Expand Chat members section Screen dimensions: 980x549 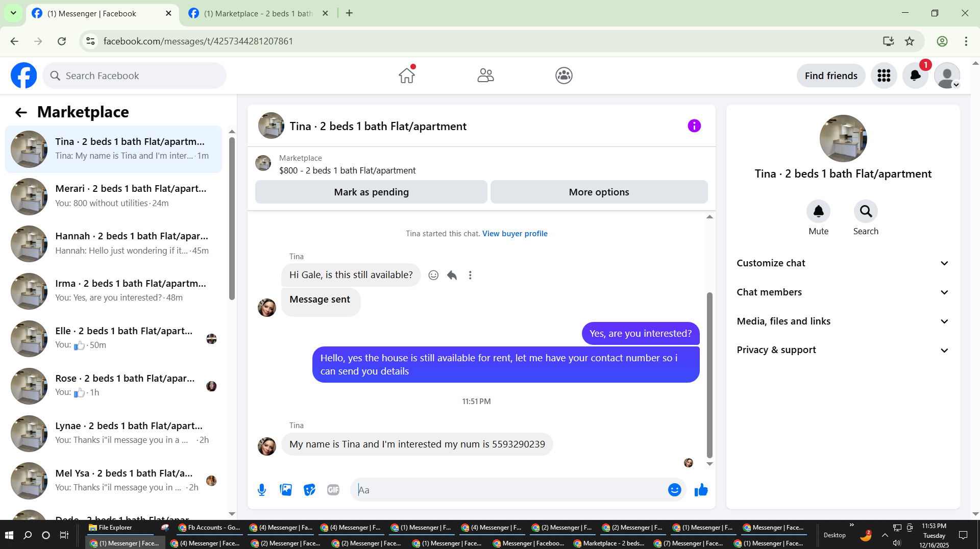tap(843, 292)
